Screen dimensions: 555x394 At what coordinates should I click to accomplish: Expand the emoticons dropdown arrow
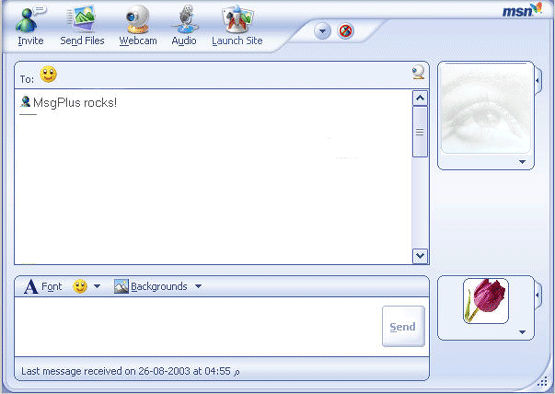[x=97, y=286]
